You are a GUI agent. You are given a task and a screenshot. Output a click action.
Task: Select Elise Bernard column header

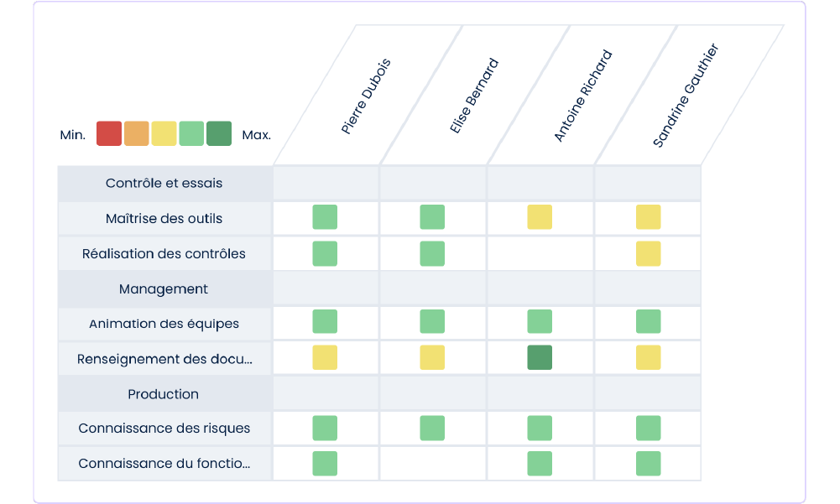473,96
